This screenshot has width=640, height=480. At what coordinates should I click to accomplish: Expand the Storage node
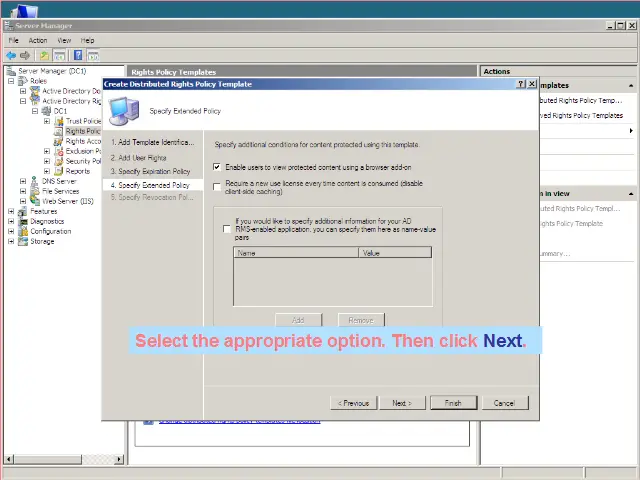click(x=11, y=241)
